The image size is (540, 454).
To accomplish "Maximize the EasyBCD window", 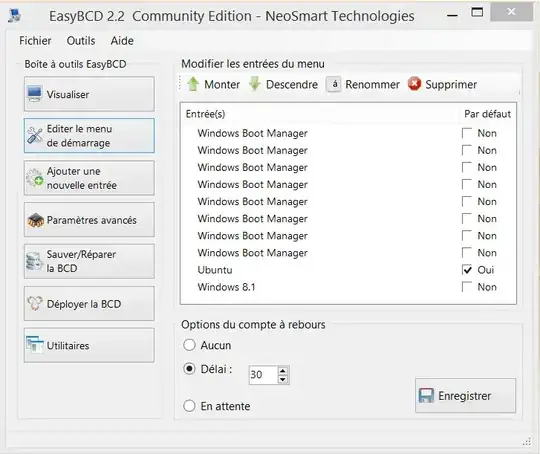I will click(x=477, y=12).
